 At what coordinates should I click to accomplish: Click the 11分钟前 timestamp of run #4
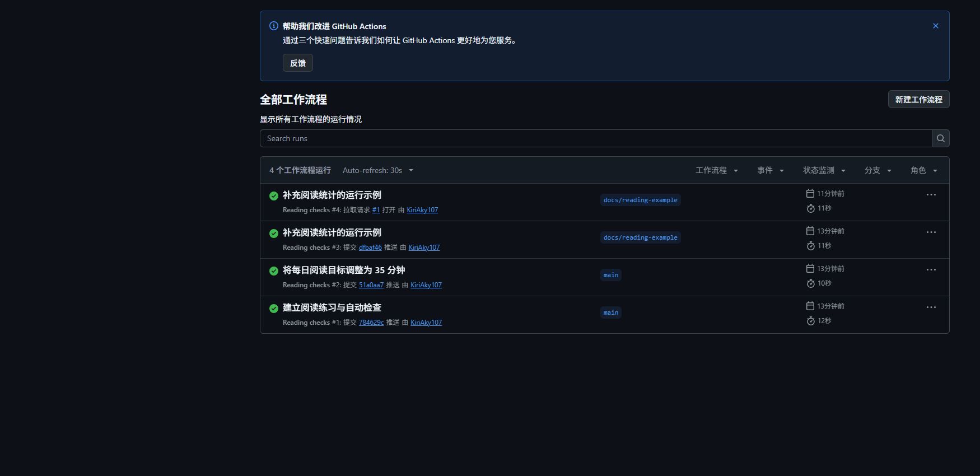[x=830, y=194]
